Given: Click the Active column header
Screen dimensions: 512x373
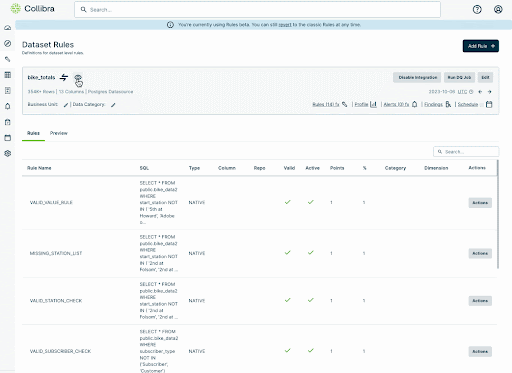Looking at the screenshot, I should coord(312,168).
